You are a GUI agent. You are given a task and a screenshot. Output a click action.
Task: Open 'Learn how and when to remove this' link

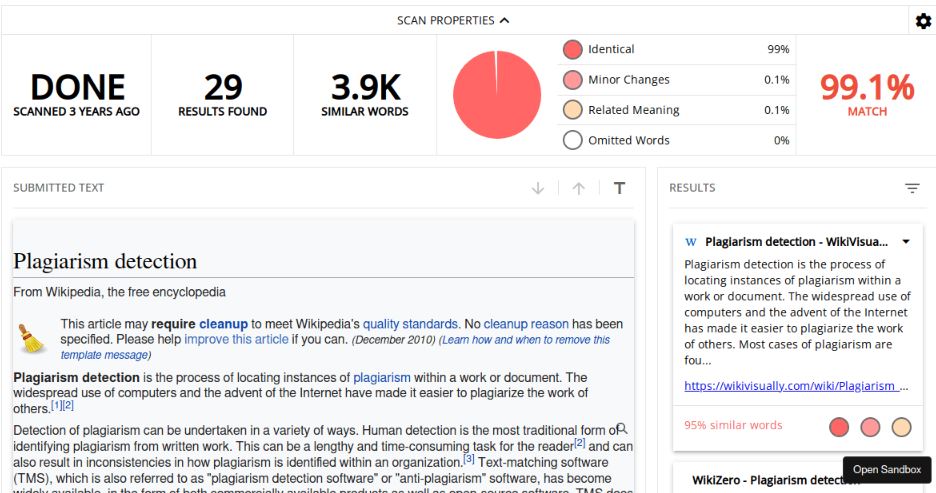coord(526,340)
